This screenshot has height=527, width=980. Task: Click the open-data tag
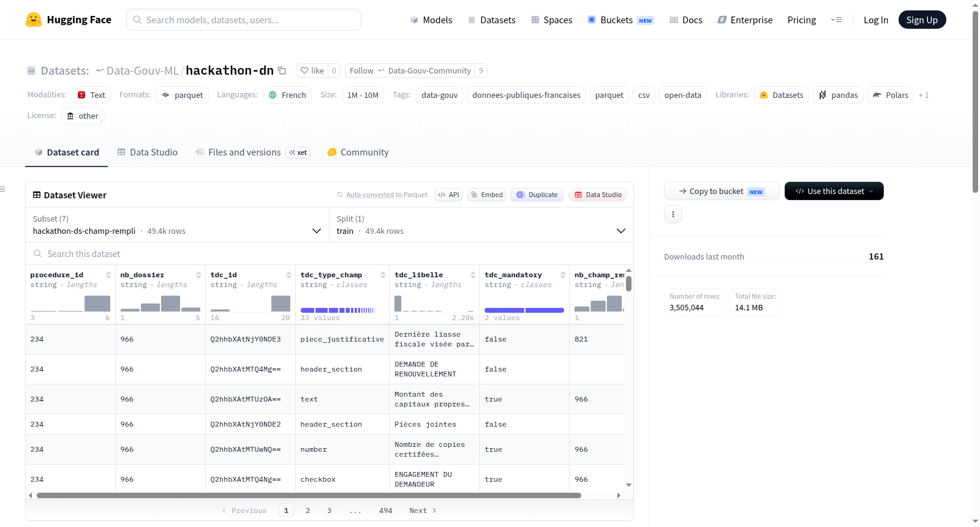click(683, 95)
